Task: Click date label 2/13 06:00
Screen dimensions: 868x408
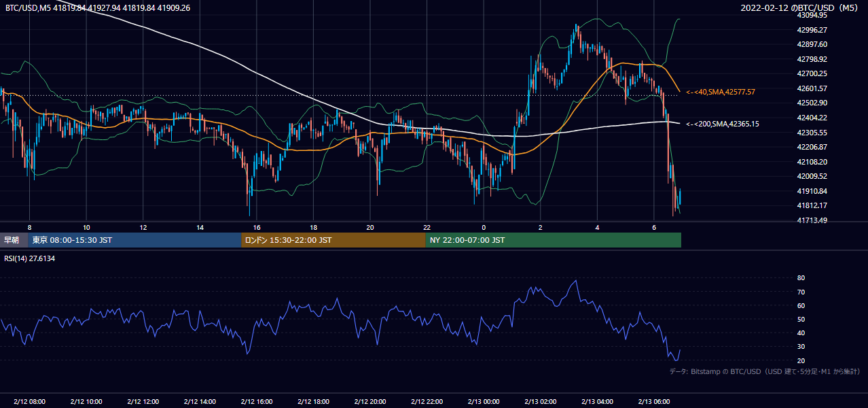Action: 654,402
